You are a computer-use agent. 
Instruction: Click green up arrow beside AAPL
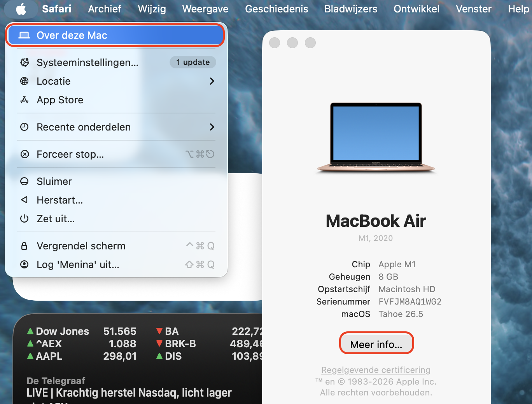[x=30, y=356]
